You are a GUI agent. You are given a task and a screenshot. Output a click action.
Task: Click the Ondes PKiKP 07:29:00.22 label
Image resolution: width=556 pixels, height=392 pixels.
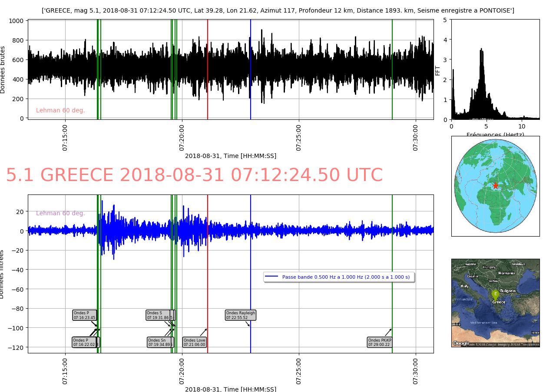pyautogui.click(x=380, y=343)
